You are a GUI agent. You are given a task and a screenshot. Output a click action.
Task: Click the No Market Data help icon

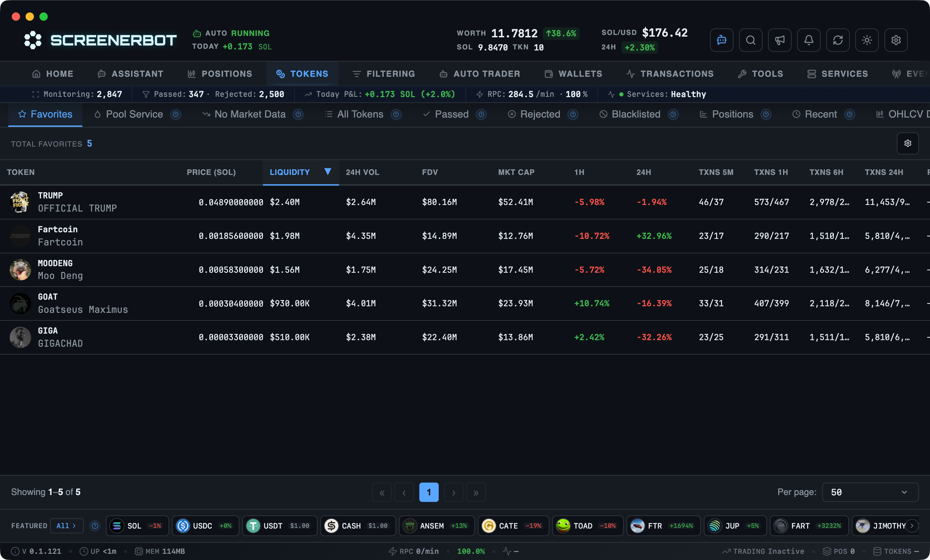click(x=298, y=114)
